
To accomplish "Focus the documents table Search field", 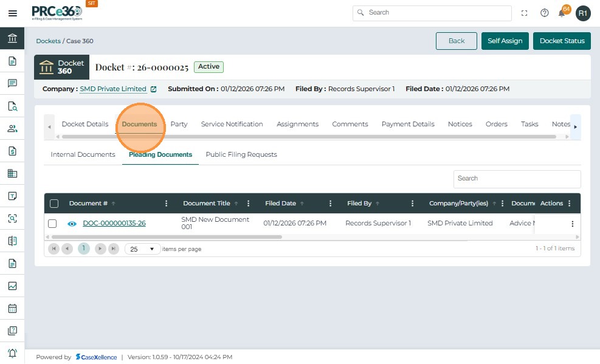I will [517, 179].
